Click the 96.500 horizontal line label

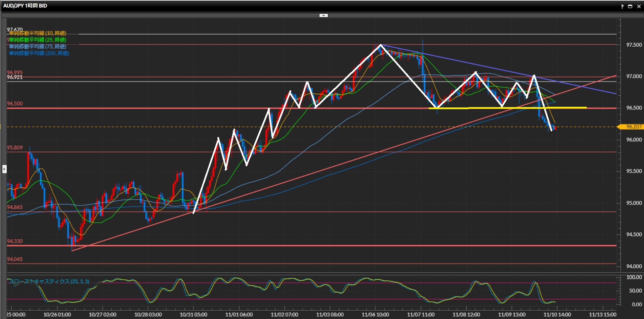click(15, 104)
